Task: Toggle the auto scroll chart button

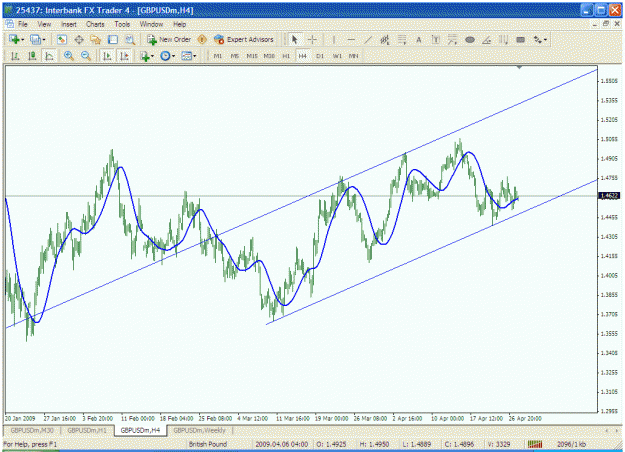Action: point(107,56)
